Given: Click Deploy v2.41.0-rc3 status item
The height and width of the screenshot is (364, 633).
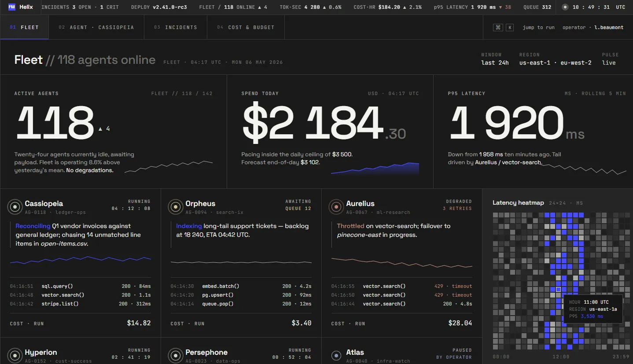Looking at the screenshot, I should [x=159, y=7].
